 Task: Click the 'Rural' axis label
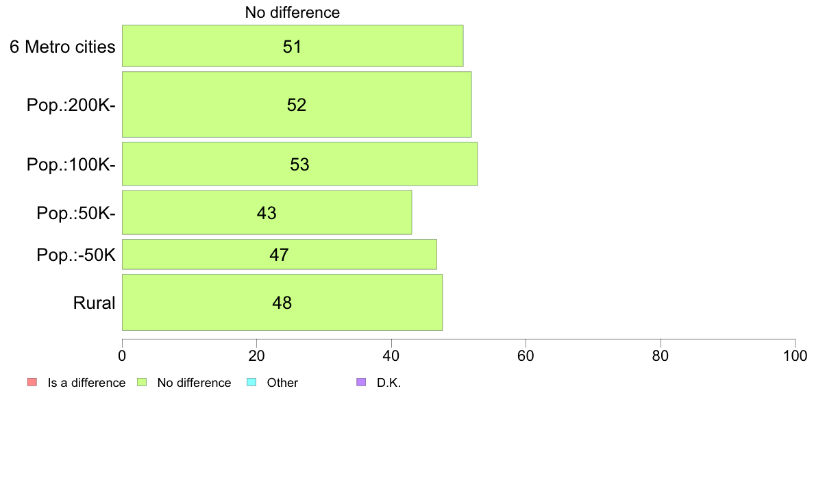point(94,303)
